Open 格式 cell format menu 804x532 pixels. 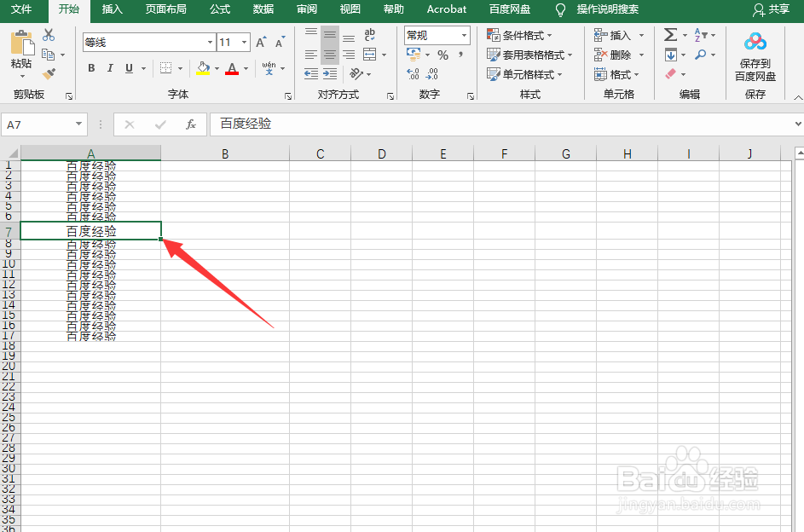tap(616, 74)
